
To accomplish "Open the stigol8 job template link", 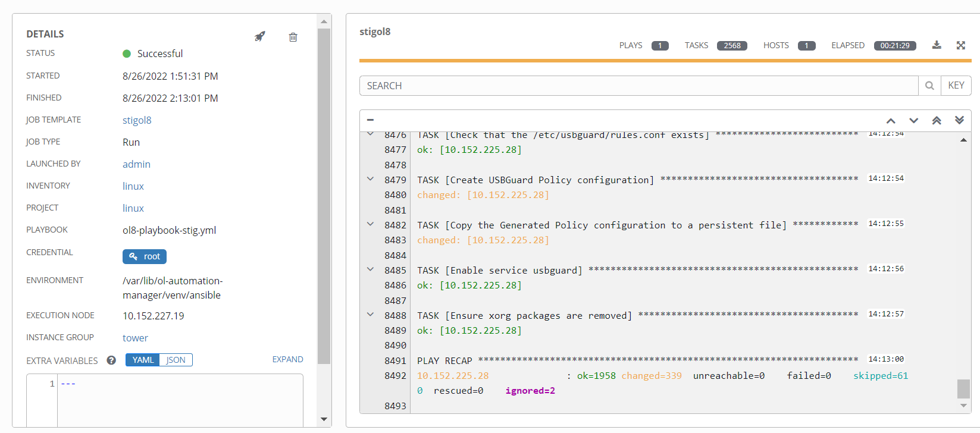I will (x=137, y=120).
